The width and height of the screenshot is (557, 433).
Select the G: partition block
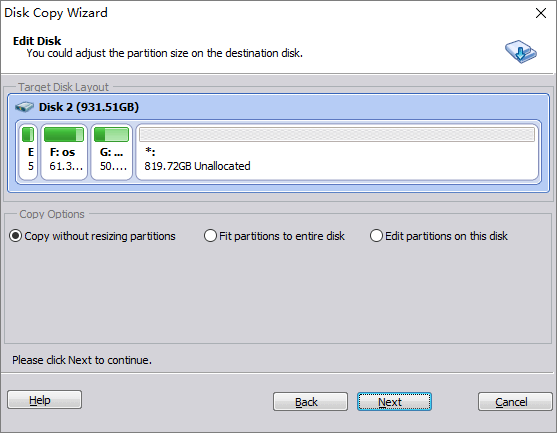point(112,152)
